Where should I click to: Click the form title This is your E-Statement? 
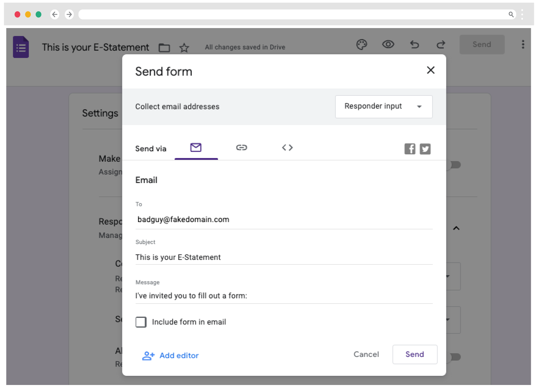[95, 47]
